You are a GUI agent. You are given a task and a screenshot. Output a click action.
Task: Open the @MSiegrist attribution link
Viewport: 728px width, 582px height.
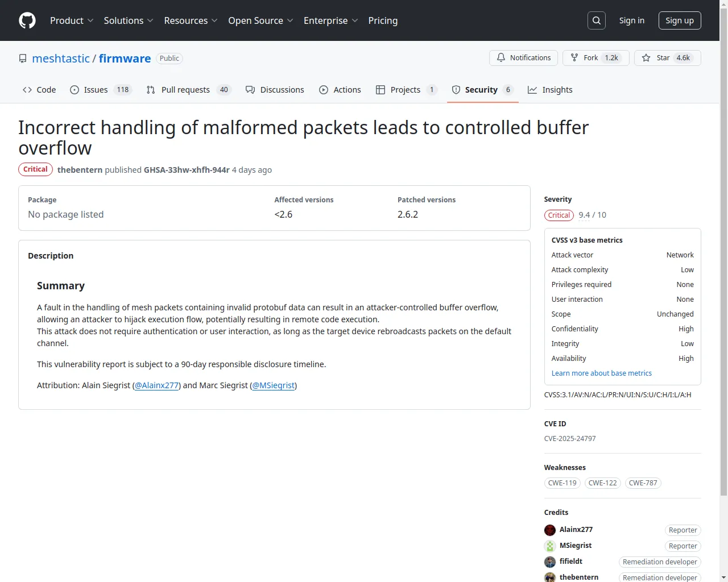click(x=274, y=385)
